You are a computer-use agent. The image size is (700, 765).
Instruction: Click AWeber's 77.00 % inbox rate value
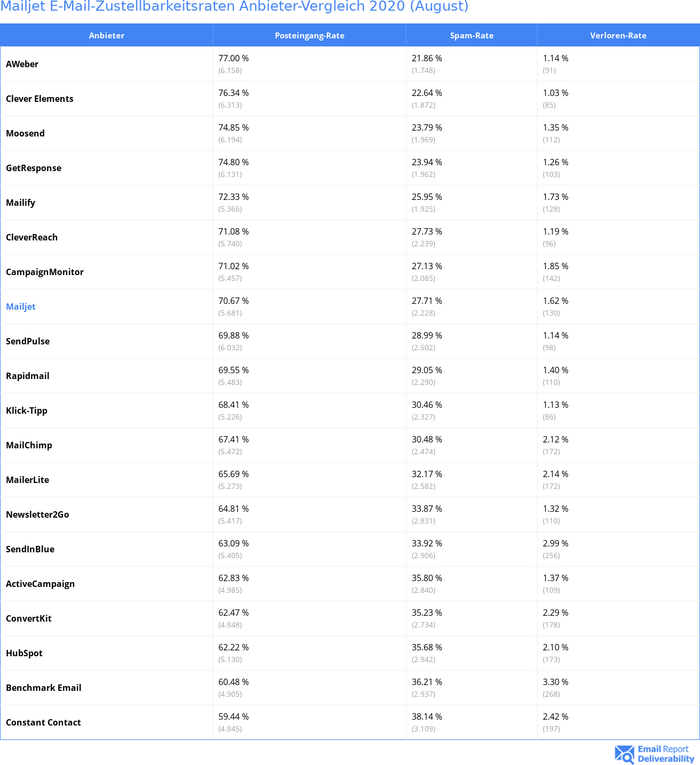(x=233, y=58)
